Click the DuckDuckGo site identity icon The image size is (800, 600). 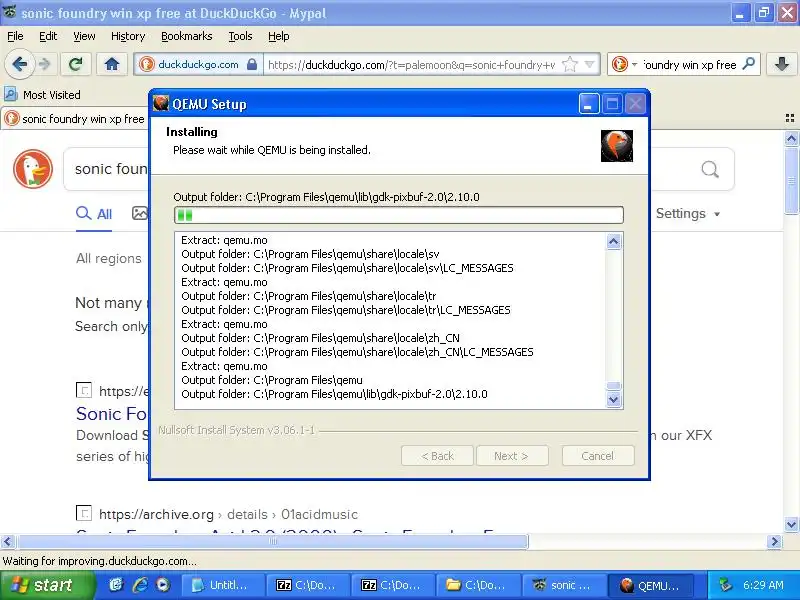pyautogui.click(x=147, y=64)
